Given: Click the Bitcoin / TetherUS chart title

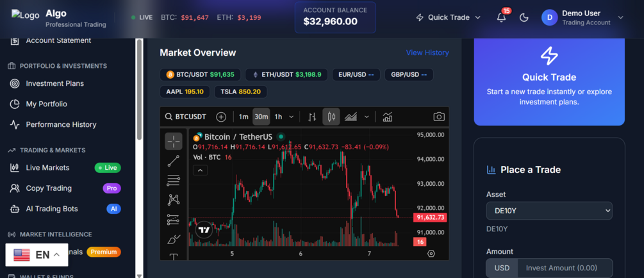Looking at the screenshot, I should pyautogui.click(x=239, y=136).
